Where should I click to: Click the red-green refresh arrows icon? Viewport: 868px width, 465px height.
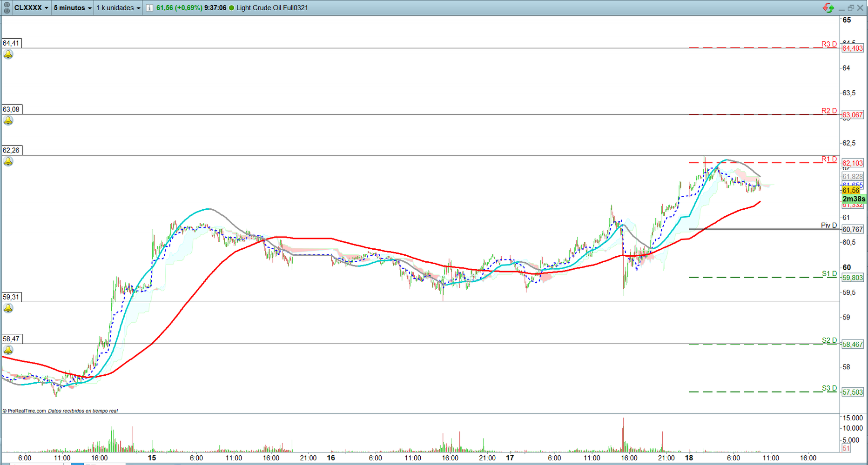click(x=828, y=8)
